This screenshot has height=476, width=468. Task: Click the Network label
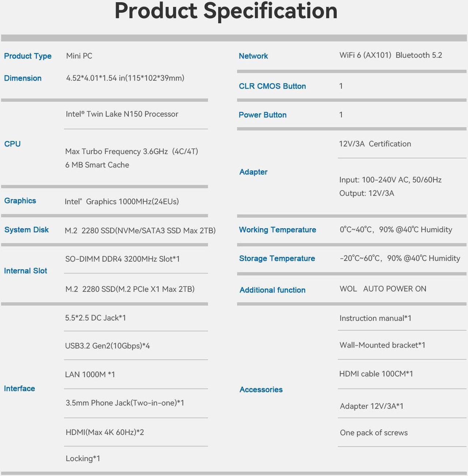coord(253,56)
